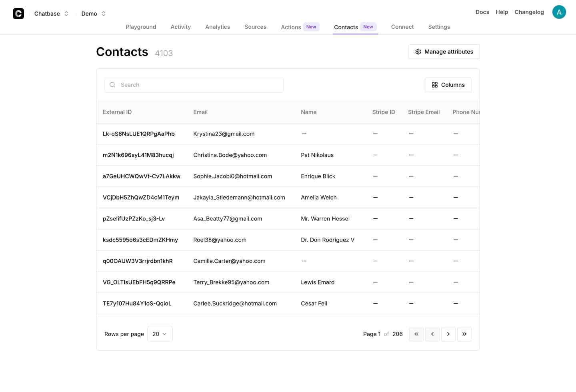The width and height of the screenshot is (576, 392).
Task: Select external ID TE7y107Hu84Y1oS-QqioL
Action: 137,303
